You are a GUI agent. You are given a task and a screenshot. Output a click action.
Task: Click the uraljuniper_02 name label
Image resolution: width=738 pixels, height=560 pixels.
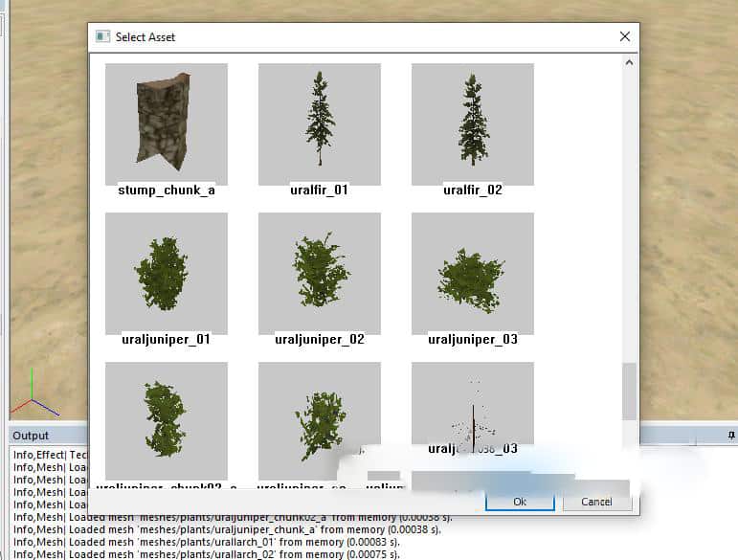(x=319, y=339)
